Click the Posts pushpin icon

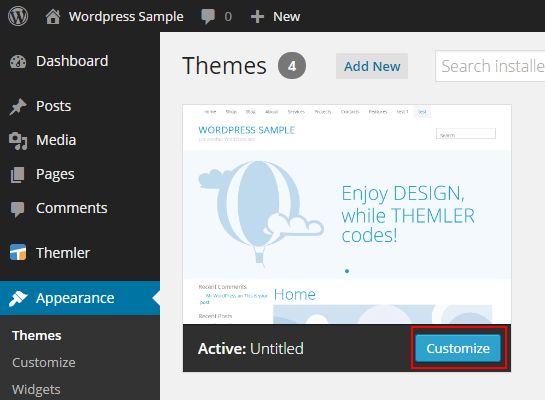click(18, 106)
